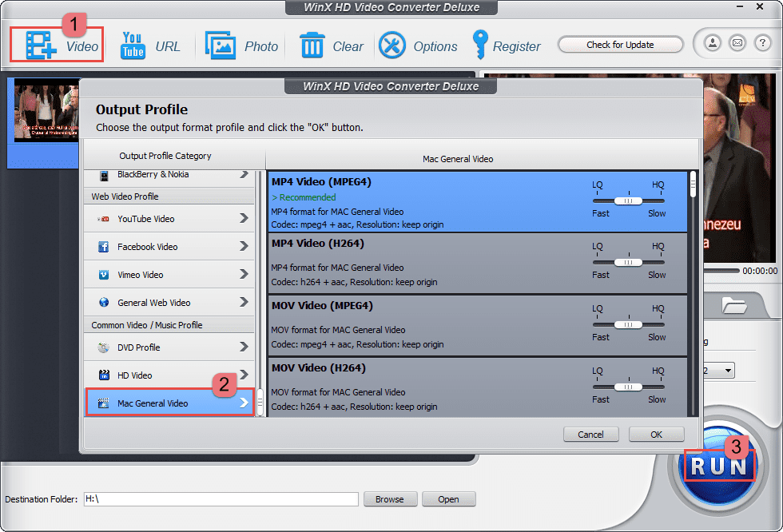
Task: Open the dropdown in the main window right panel
Action: tap(728, 371)
